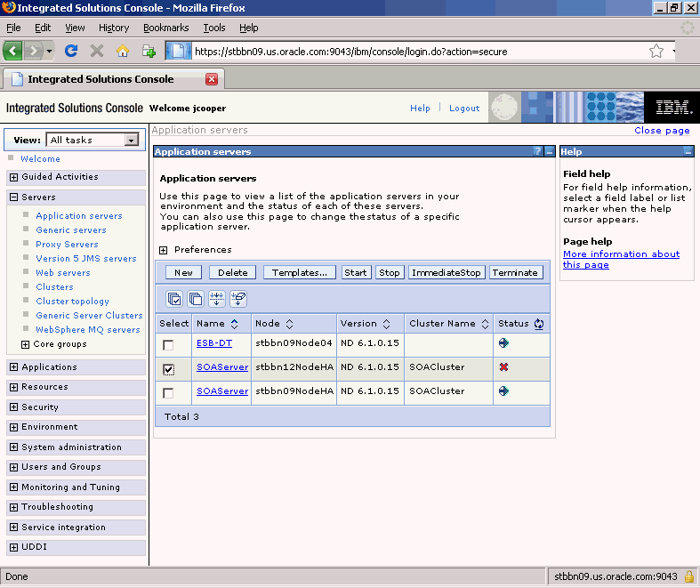Clear filter value icon in table toolbar

238,299
